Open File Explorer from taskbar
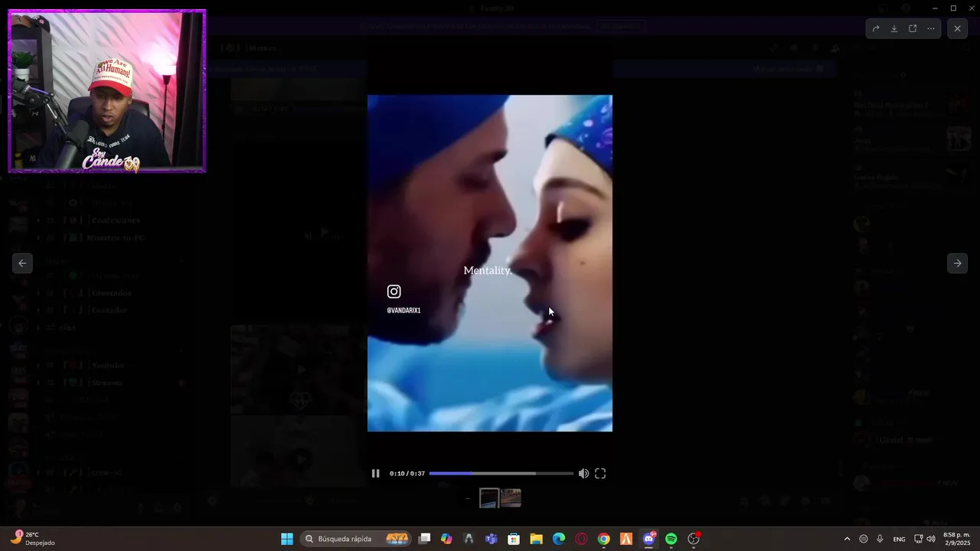 536,539
